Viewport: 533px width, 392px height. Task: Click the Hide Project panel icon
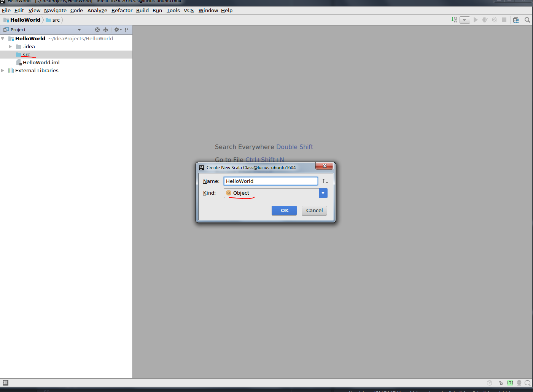(127, 30)
